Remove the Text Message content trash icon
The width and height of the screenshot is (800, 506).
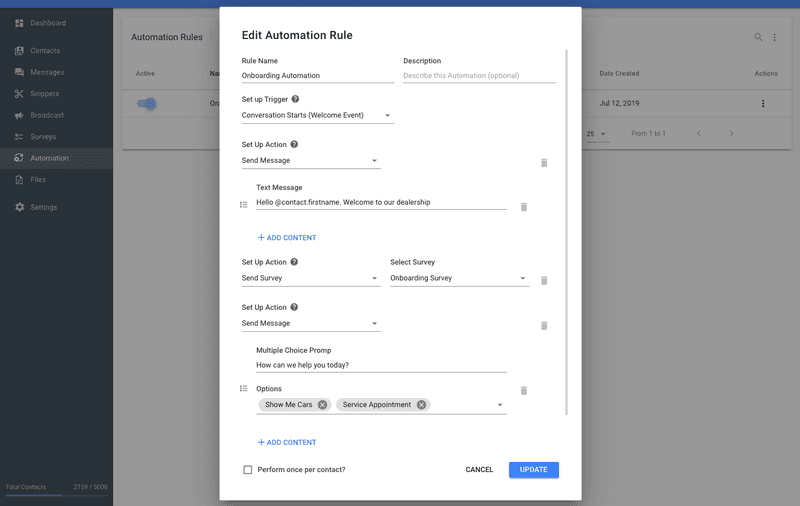click(x=523, y=207)
